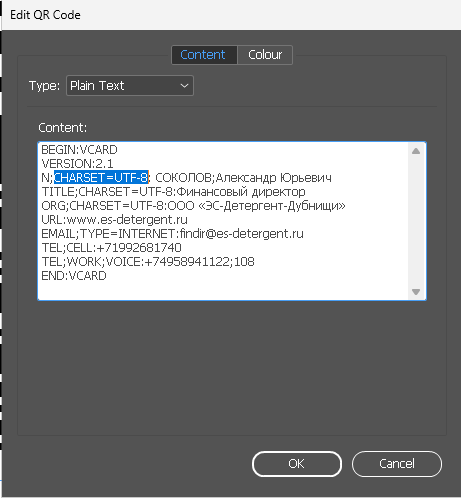Switch to the Colour tab
Viewport: 461px width, 498px height.
(x=265, y=55)
